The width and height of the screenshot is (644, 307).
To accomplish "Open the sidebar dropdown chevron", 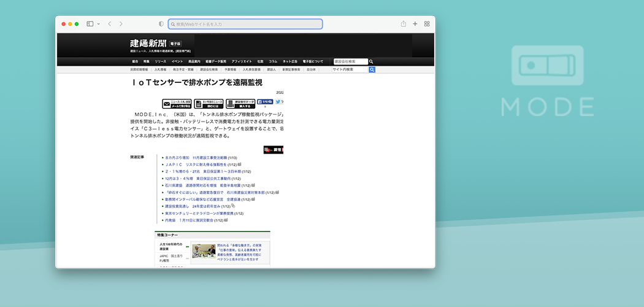I will pyautogui.click(x=97, y=24).
